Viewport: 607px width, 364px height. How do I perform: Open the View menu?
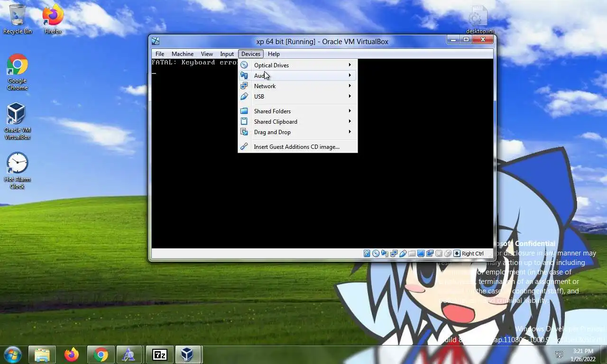(x=207, y=54)
